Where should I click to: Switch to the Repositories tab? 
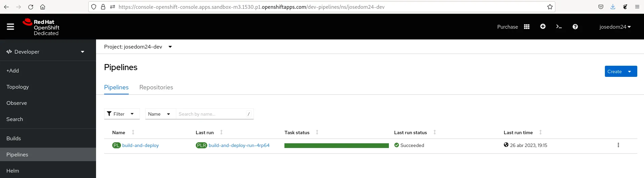[156, 87]
